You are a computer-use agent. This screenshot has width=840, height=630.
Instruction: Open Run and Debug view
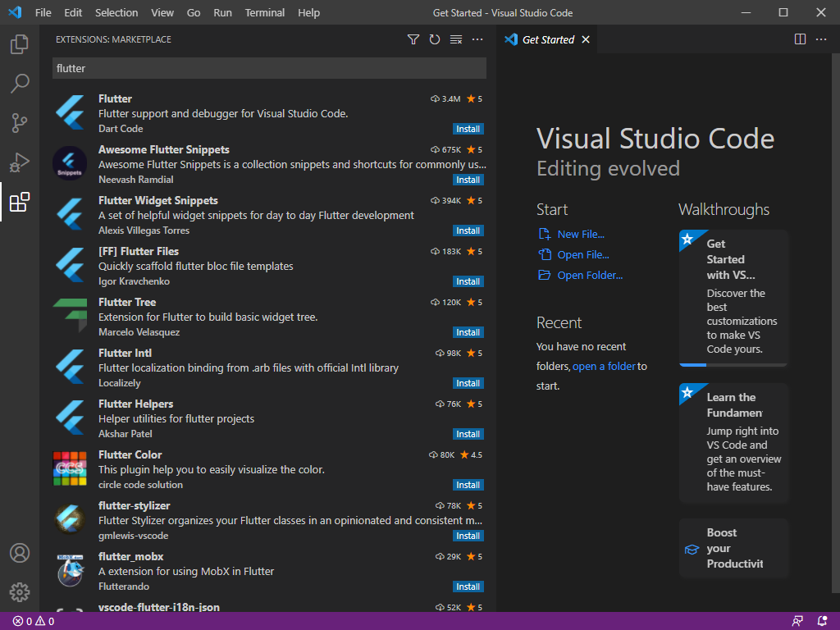(x=20, y=162)
